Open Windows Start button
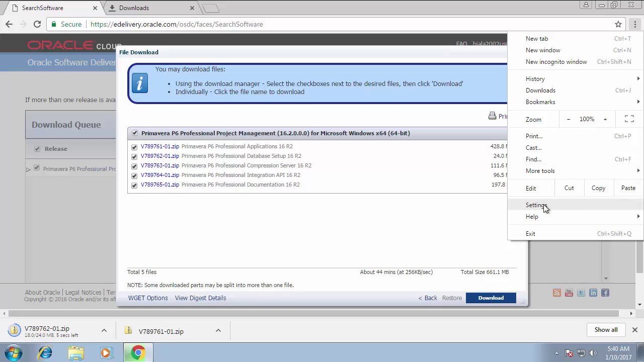The image size is (644, 362). point(14,353)
